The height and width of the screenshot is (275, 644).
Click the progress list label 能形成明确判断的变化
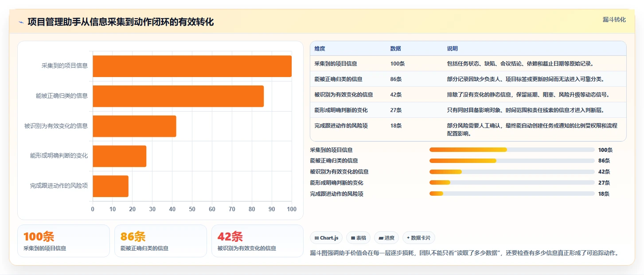pos(337,183)
